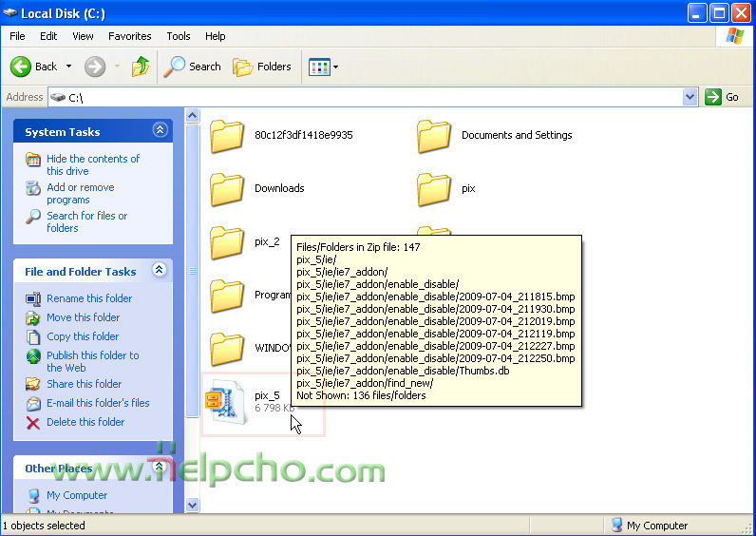Select the Documents and Settings folder icon
The image size is (756, 536).
tap(433, 137)
